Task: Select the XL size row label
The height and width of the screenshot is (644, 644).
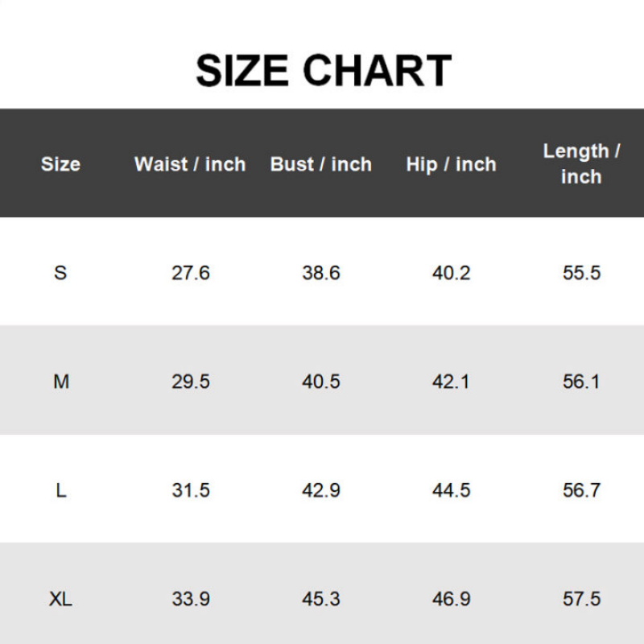Action: pyautogui.click(x=60, y=600)
